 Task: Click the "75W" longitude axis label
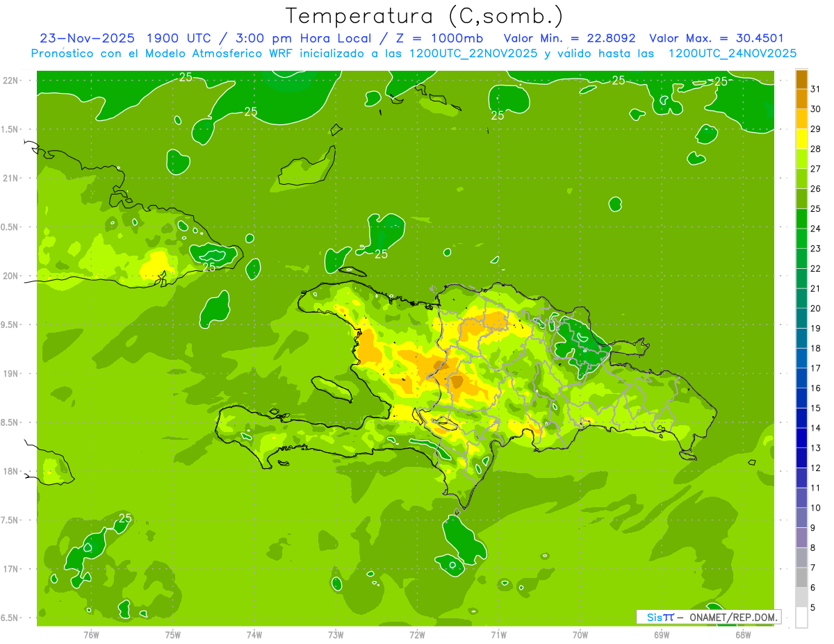(x=173, y=634)
